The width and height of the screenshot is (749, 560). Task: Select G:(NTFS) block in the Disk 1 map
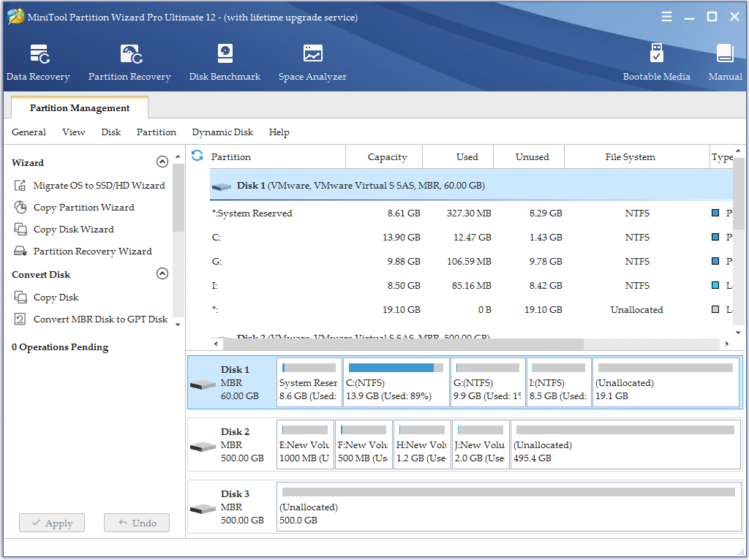coord(488,382)
